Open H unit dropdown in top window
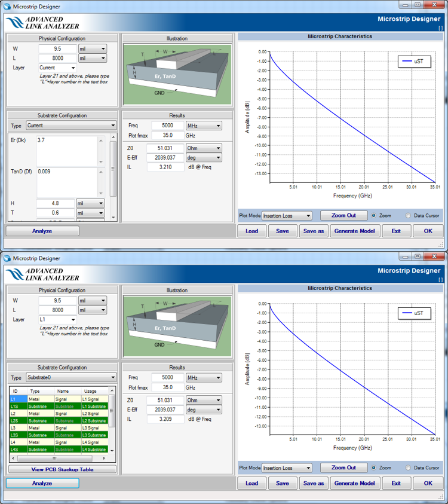 [90, 203]
